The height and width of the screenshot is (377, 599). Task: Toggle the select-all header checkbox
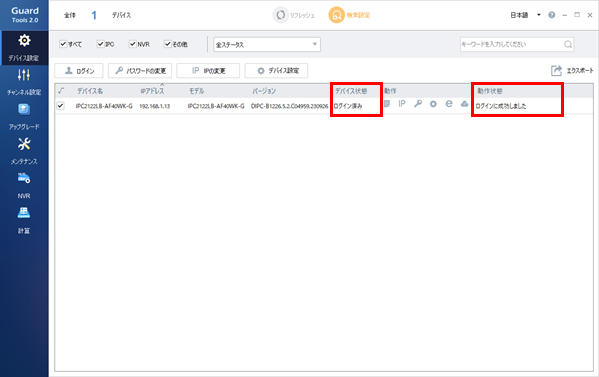tap(61, 91)
